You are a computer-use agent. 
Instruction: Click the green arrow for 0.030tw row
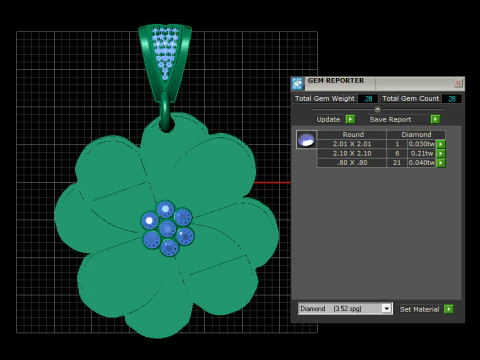pyautogui.click(x=441, y=144)
